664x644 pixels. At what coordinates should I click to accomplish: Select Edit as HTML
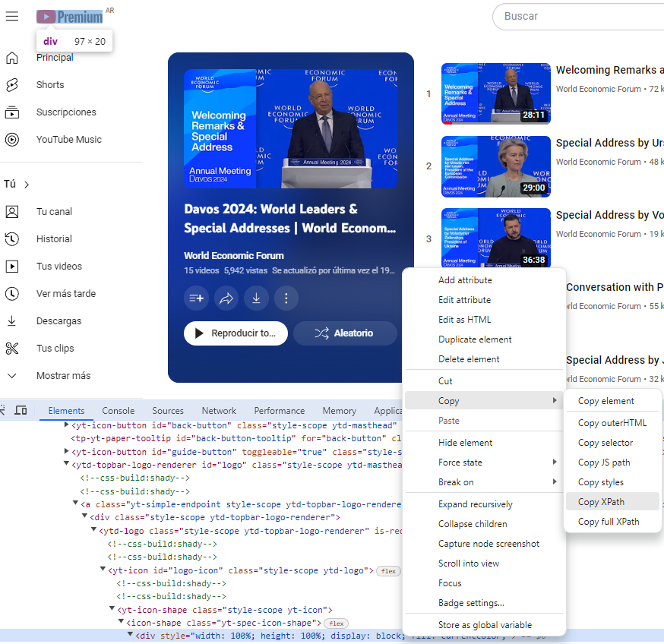coord(484,320)
